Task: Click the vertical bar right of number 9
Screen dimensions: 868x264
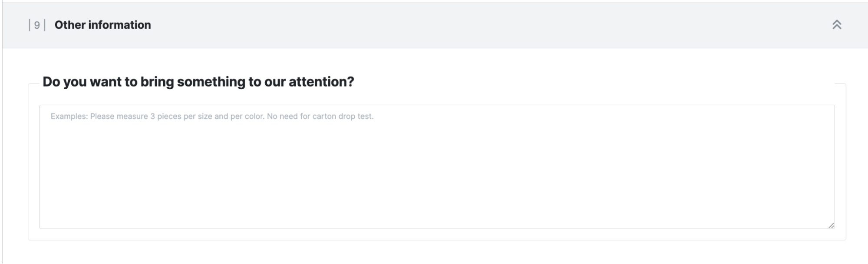Action: [45, 25]
